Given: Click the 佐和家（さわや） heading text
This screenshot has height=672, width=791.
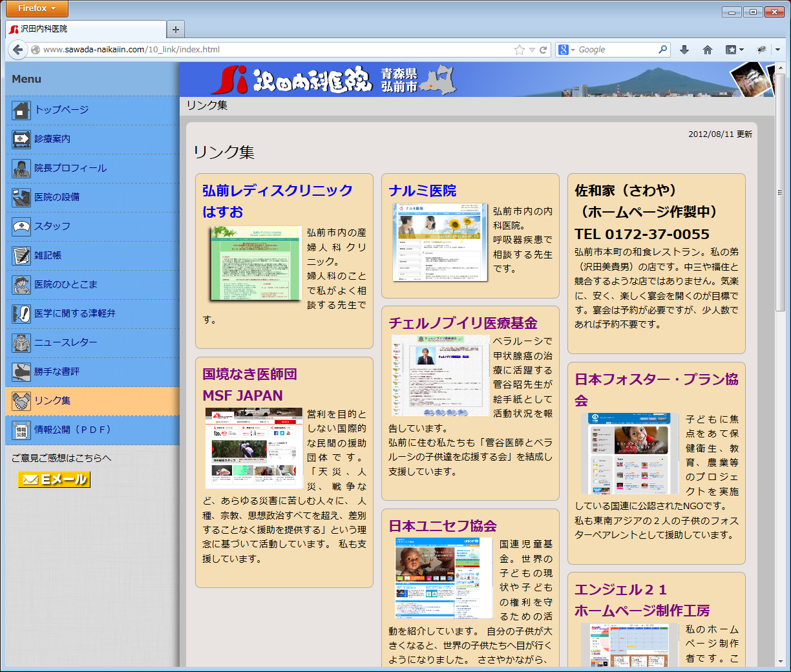Looking at the screenshot, I should tap(626, 191).
